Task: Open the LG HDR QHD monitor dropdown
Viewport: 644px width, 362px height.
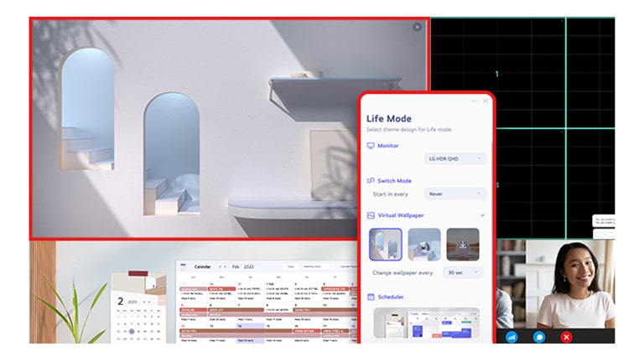Action: pos(455,158)
